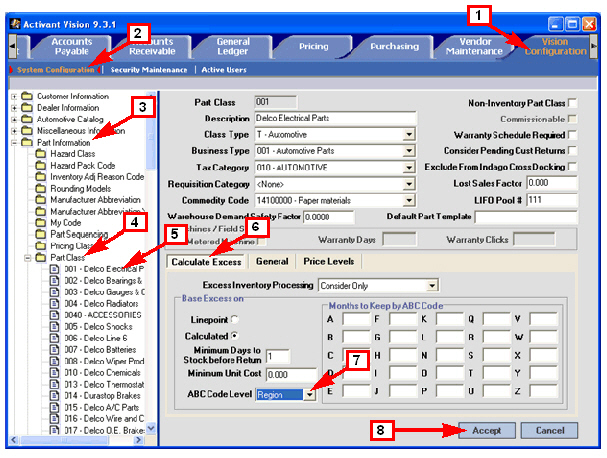Click the document icon for 016 - Delco Wire
The width and height of the screenshot is (607, 458).
tap(55, 419)
